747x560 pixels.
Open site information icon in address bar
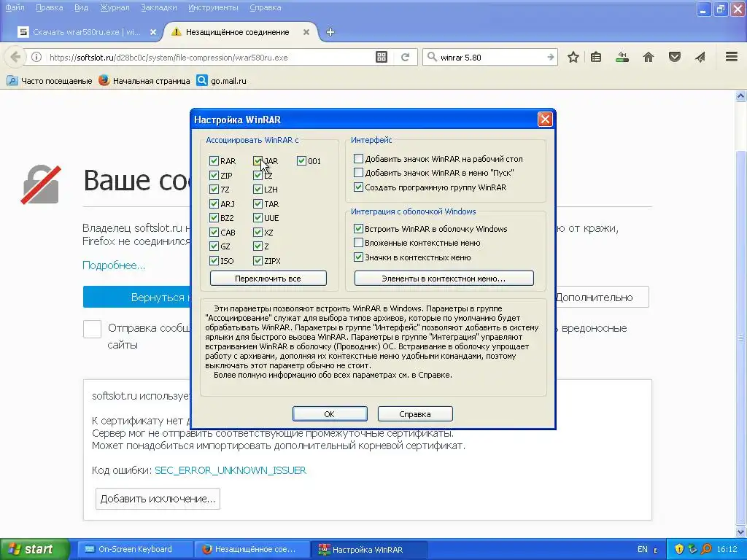[x=36, y=57]
